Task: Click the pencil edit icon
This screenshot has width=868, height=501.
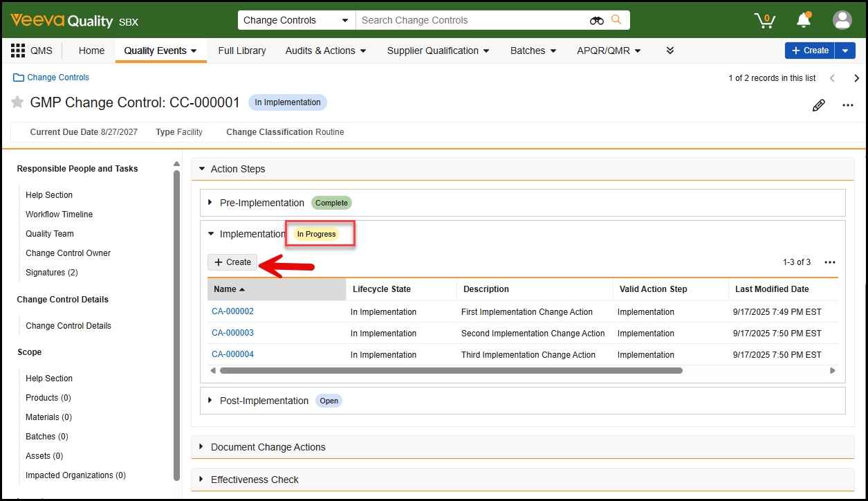Action: coord(818,105)
